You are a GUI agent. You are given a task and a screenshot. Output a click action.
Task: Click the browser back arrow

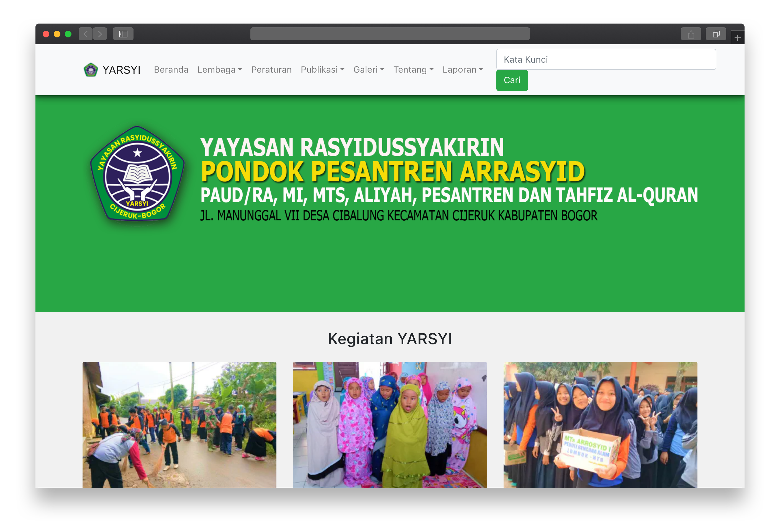click(86, 34)
